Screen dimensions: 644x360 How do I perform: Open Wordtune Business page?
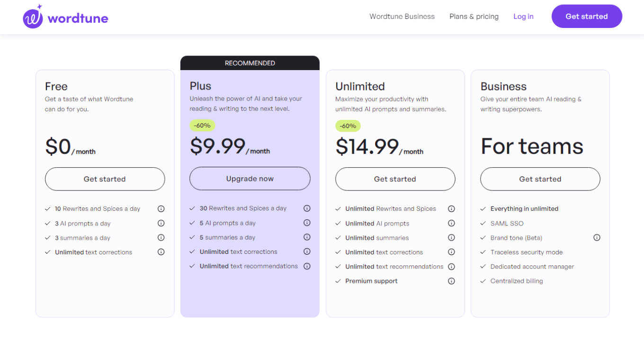click(402, 17)
